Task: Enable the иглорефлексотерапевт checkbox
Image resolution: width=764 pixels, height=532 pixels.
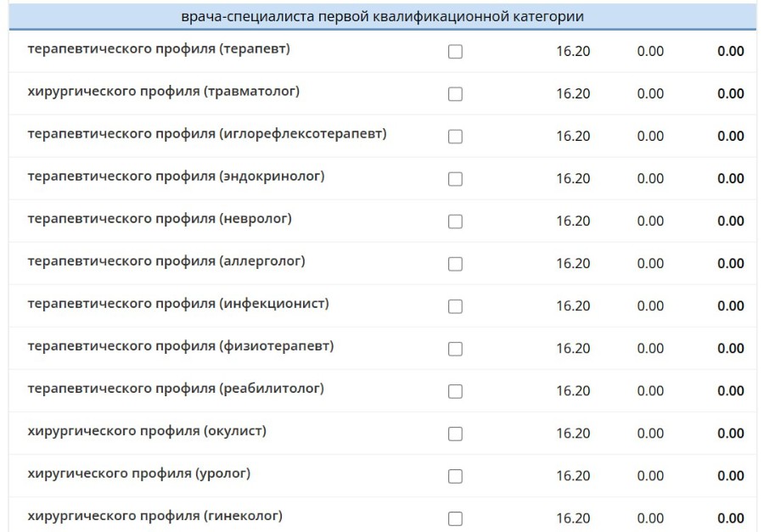Action: click(x=455, y=137)
